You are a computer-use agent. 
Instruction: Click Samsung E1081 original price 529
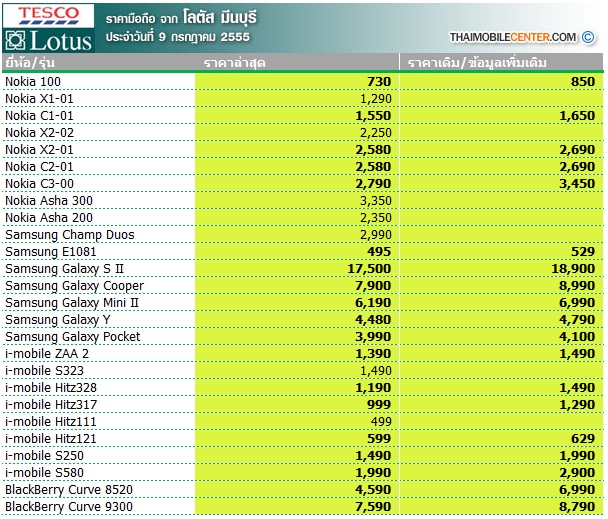pyautogui.click(x=583, y=252)
